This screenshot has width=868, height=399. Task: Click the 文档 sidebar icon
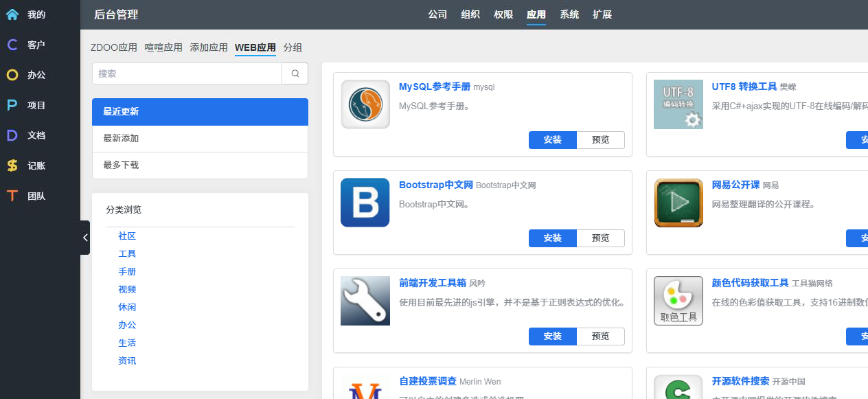pos(12,135)
